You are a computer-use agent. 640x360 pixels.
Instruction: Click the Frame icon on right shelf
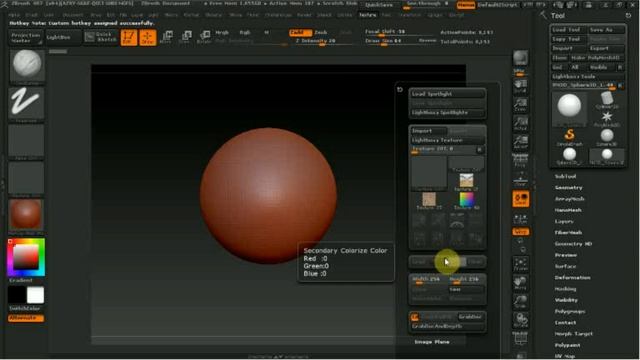[x=520, y=263]
